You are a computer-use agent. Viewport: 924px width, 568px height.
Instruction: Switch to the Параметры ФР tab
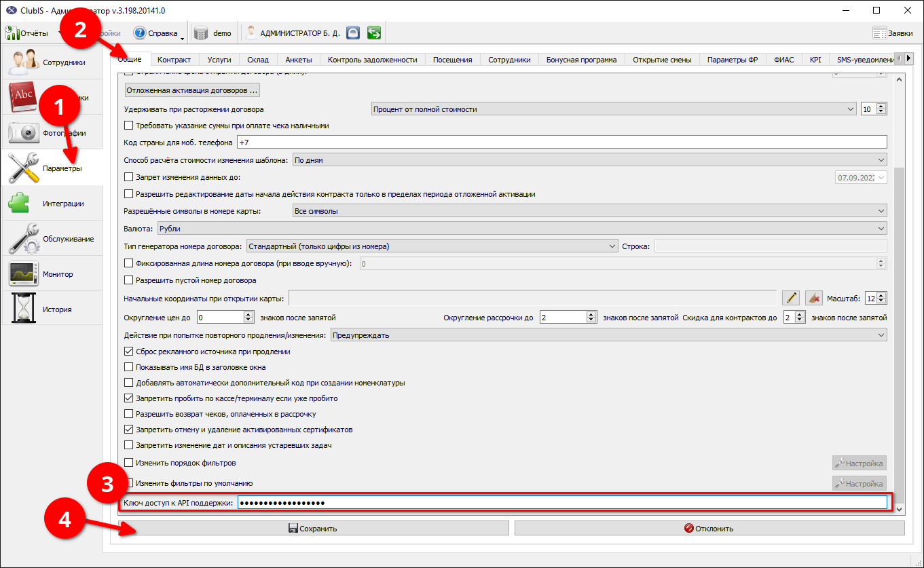733,60
